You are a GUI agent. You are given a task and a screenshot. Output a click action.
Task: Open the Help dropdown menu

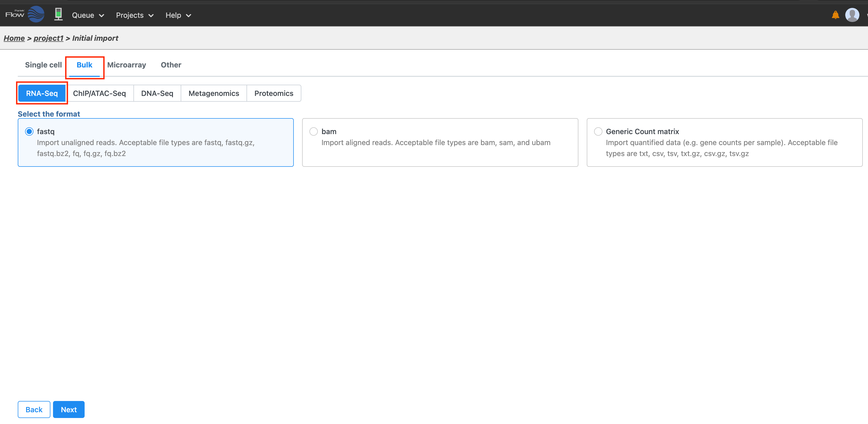178,15
